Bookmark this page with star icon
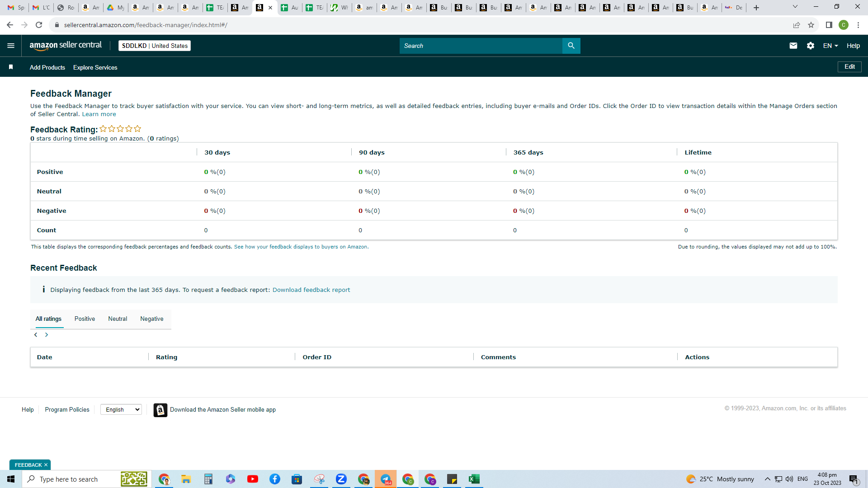868x488 pixels. pyautogui.click(x=811, y=25)
